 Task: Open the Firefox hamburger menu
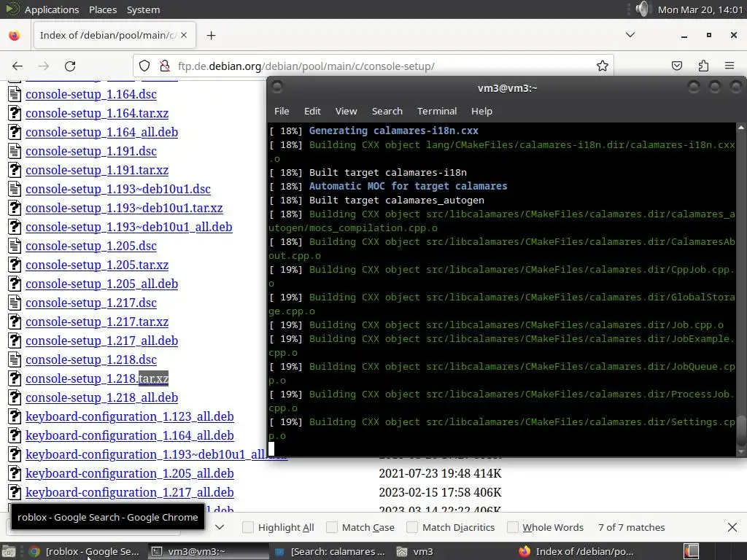[x=729, y=66]
